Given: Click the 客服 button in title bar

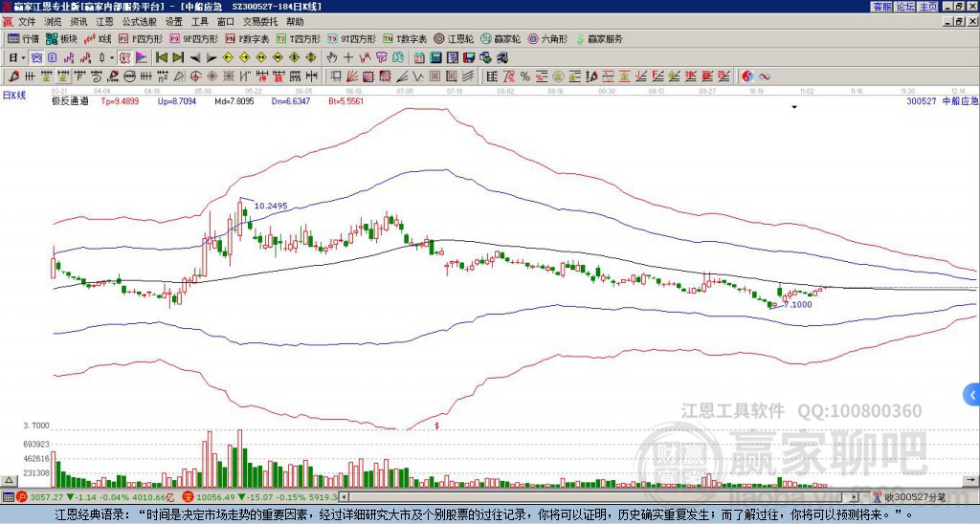Looking at the screenshot, I should point(881,7).
